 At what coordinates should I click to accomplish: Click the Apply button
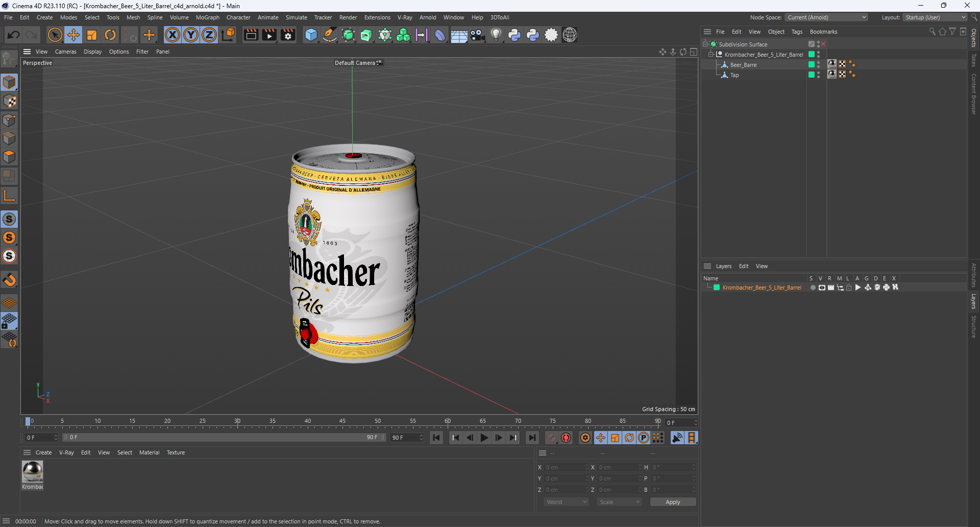pos(673,502)
